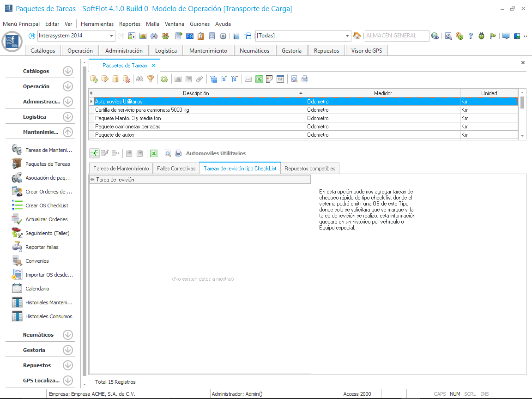Click the printer icon in upper toolbar
Image resolution: width=532 pixels, height=399 pixels.
point(305,79)
